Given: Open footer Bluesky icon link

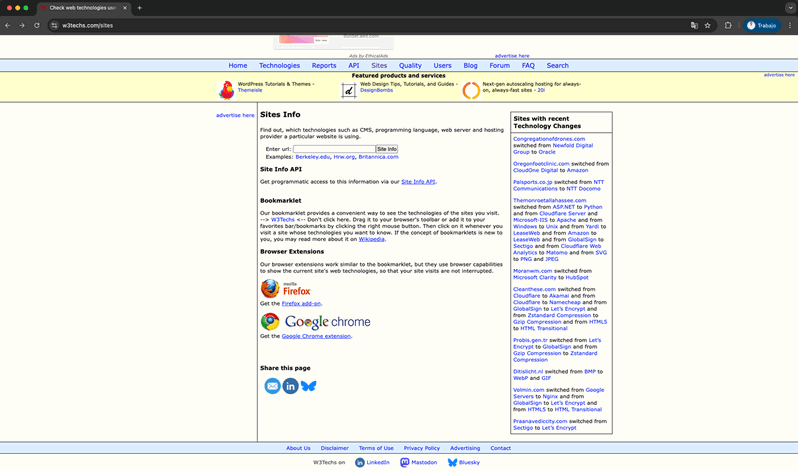Looking at the screenshot, I should pos(452,462).
